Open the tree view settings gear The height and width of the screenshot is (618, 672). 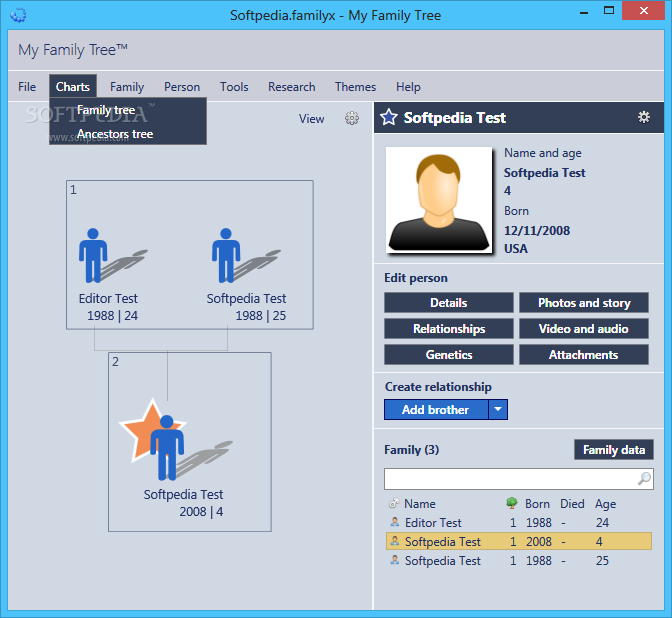pyautogui.click(x=352, y=118)
